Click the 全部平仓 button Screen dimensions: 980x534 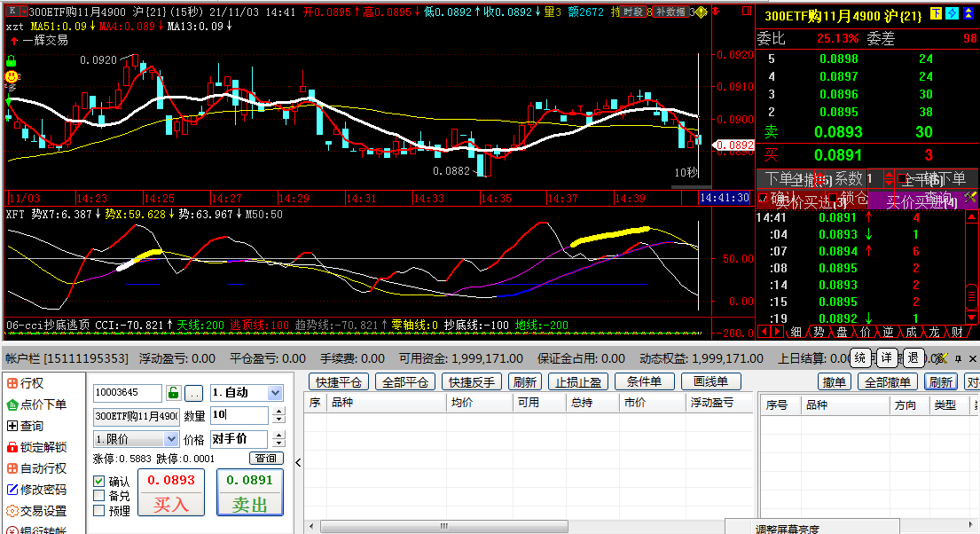pos(405,381)
